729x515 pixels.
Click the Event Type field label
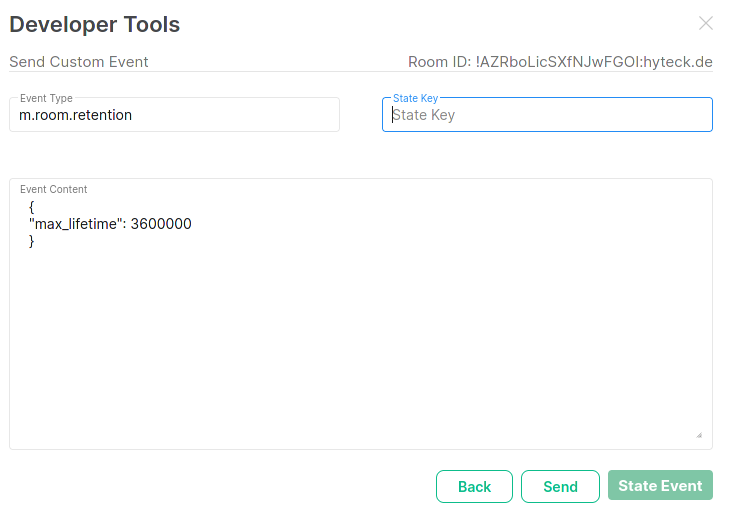coord(46,98)
